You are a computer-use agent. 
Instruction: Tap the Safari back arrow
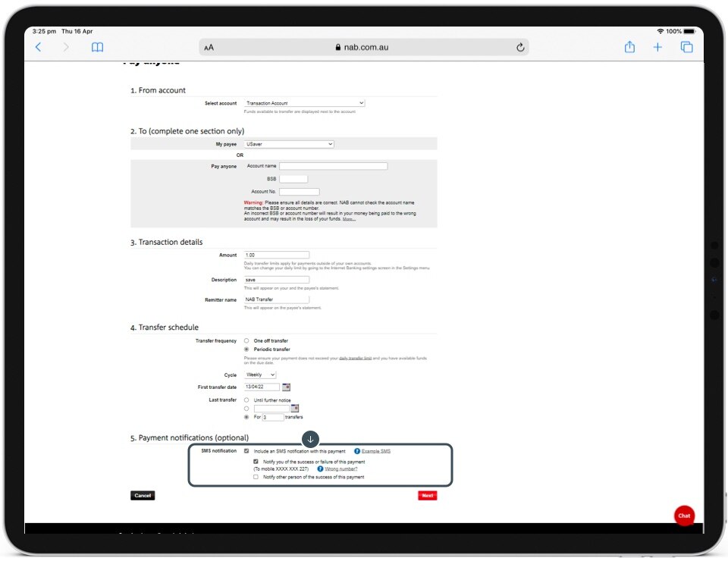(x=39, y=47)
